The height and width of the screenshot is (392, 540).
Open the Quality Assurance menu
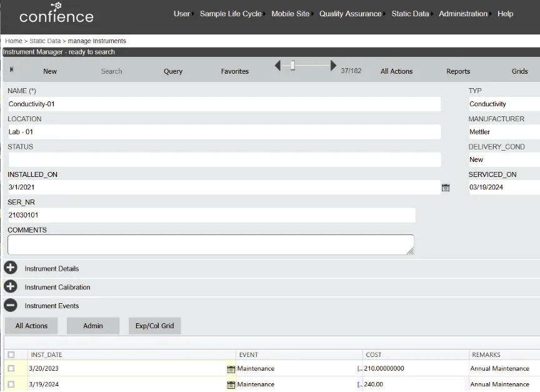pyautogui.click(x=350, y=13)
